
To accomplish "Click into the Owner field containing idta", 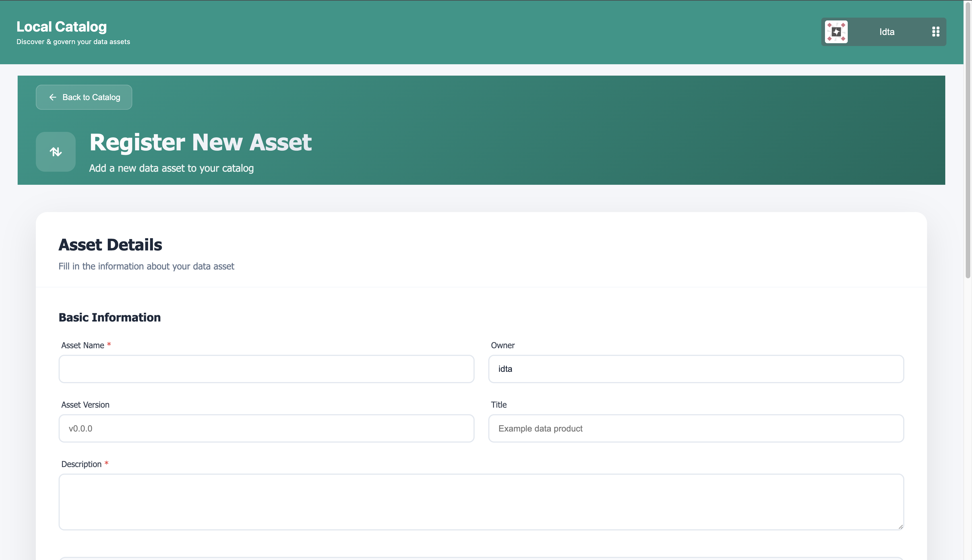I will pyautogui.click(x=696, y=369).
